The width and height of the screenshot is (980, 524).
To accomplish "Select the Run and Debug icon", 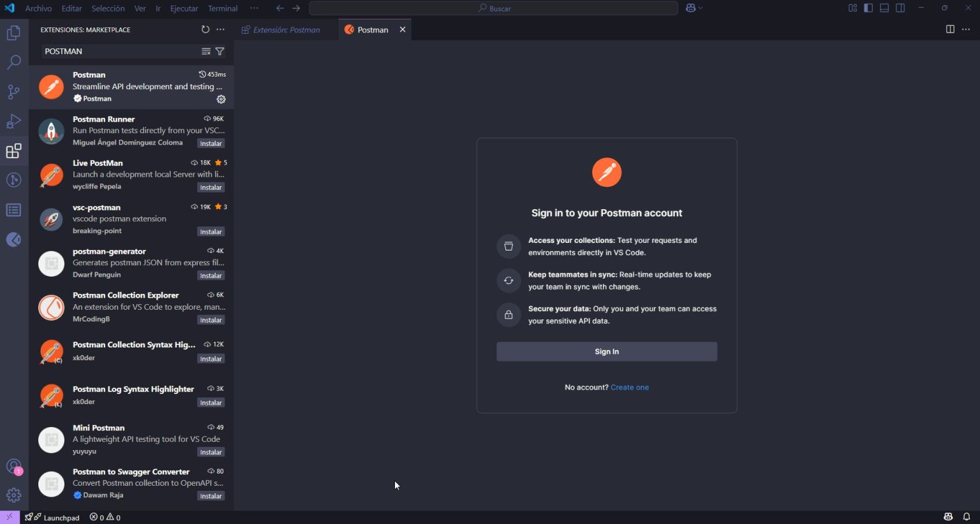I will 13,121.
